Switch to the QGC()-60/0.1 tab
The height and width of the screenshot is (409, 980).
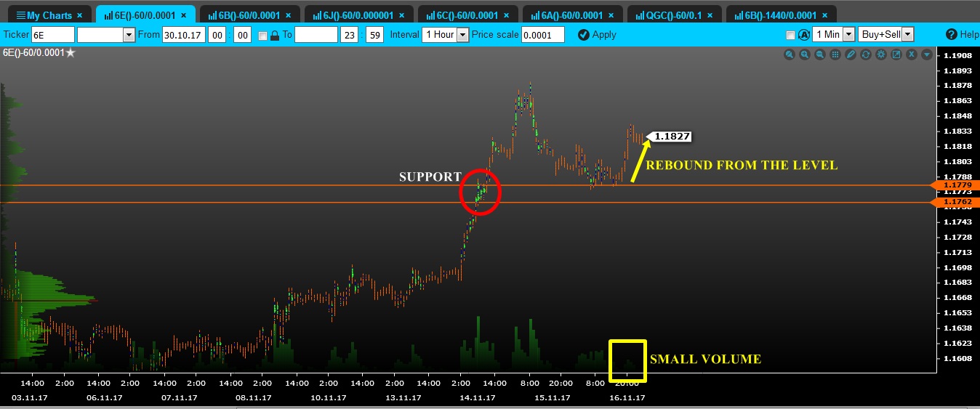coord(675,15)
